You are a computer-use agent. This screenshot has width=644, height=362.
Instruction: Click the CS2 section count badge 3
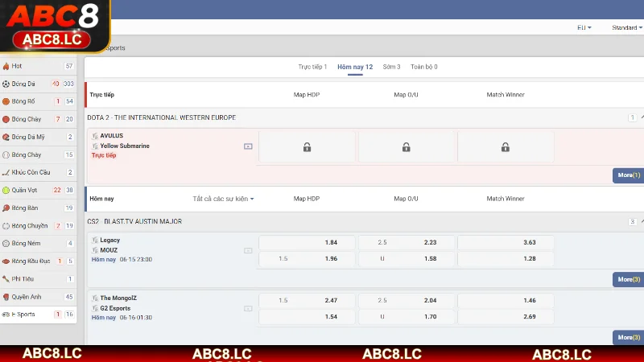(x=632, y=222)
